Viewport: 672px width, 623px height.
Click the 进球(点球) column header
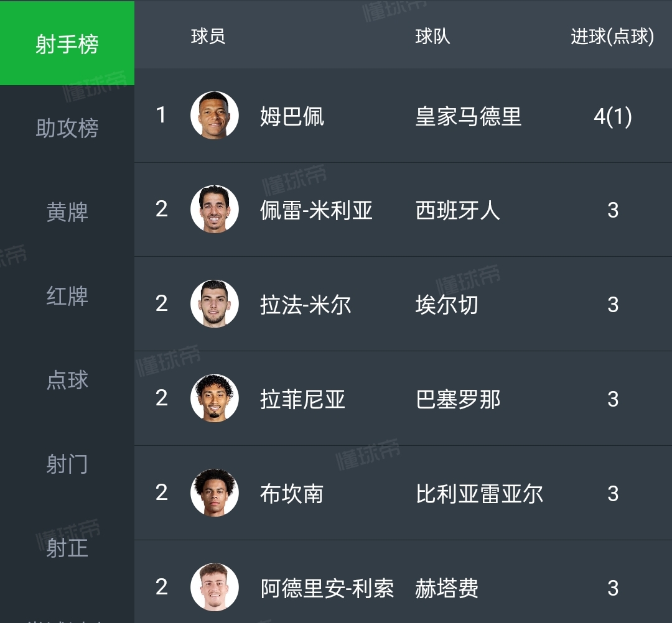click(x=612, y=37)
